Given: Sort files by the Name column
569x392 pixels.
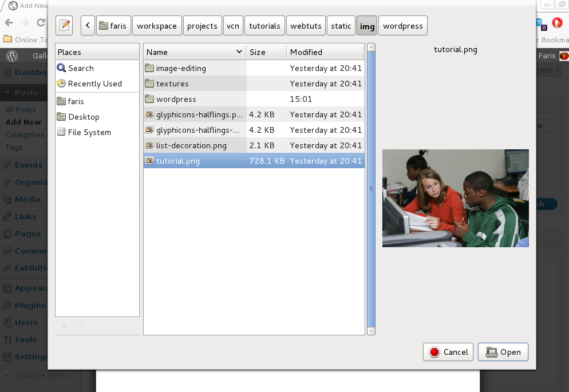Looking at the screenshot, I should click(194, 52).
